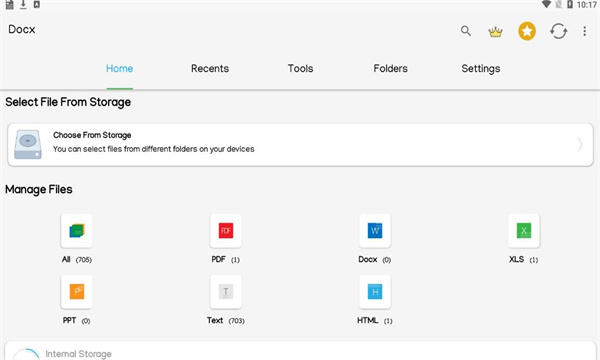Tap the Choose From Storage card
600x360 pixels.
[300, 145]
